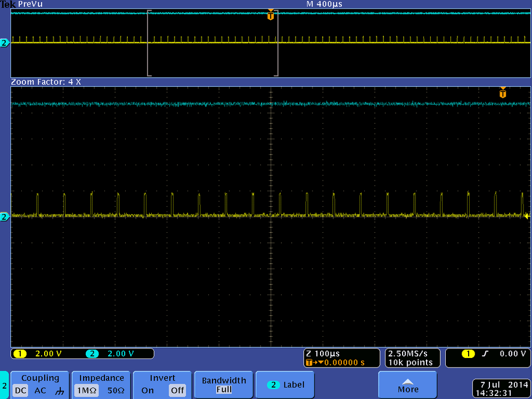This screenshot has height=399, width=532.
Task: Open the Coupling menu section
Action: (39, 378)
